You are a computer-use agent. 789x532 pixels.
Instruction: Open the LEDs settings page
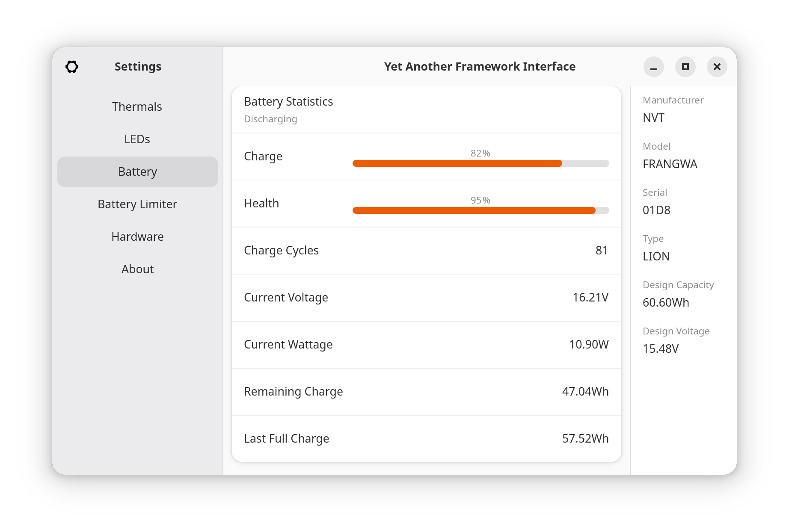[x=137, y=139]
